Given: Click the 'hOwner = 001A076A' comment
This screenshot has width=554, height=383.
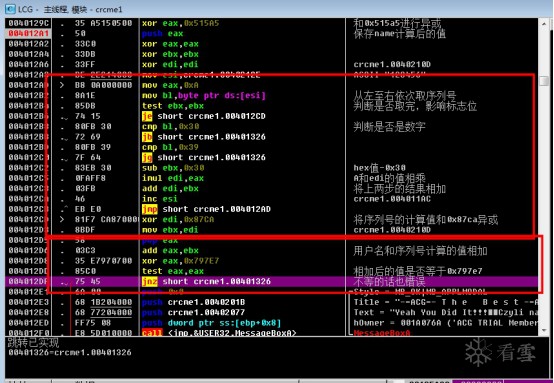Looking at the screenshot, I should click(446, 323).
